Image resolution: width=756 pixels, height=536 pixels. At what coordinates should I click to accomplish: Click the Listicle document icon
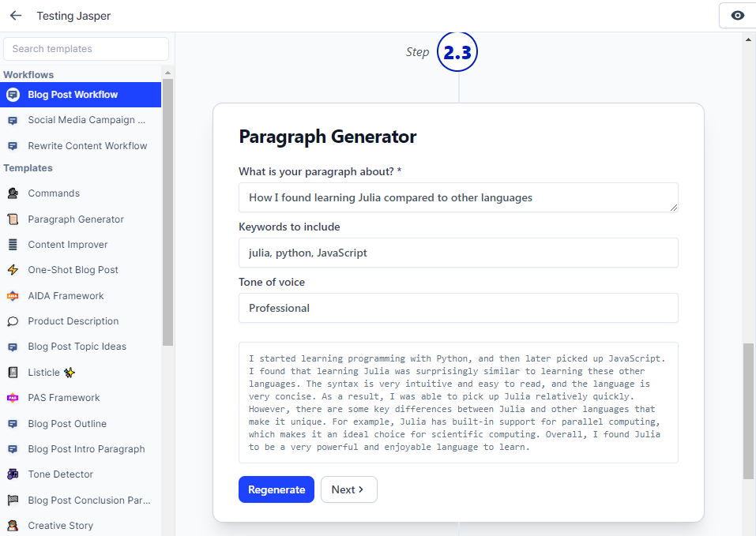click(x=13, y=373)
